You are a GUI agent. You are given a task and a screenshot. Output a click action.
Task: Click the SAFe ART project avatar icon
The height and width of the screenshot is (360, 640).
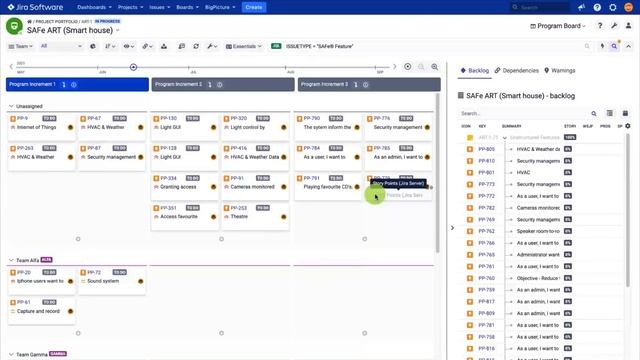(14, 26)
